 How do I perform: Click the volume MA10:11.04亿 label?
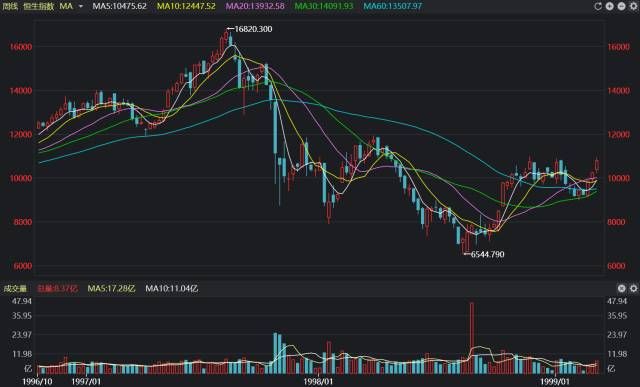172,289
